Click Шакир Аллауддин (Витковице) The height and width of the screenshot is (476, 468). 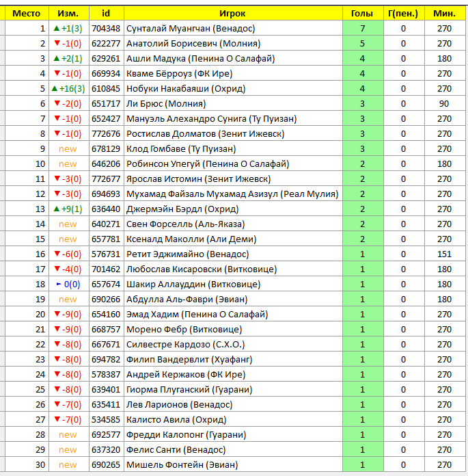233,284
